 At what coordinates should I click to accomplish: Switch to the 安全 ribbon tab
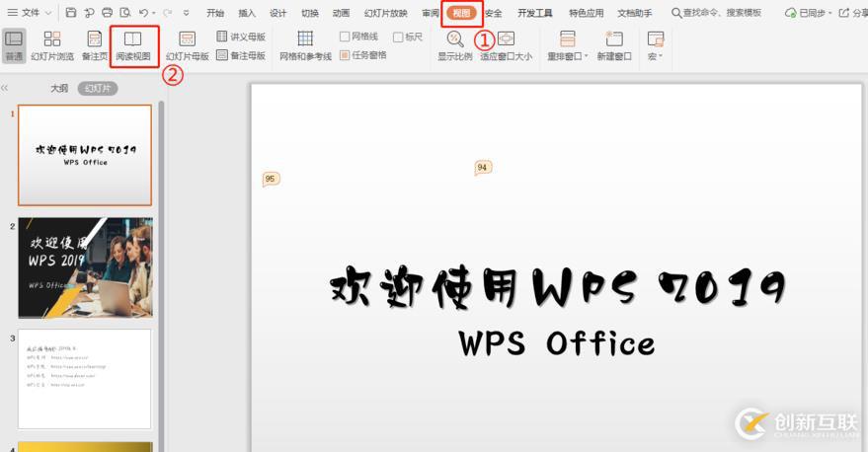point(493,13)
